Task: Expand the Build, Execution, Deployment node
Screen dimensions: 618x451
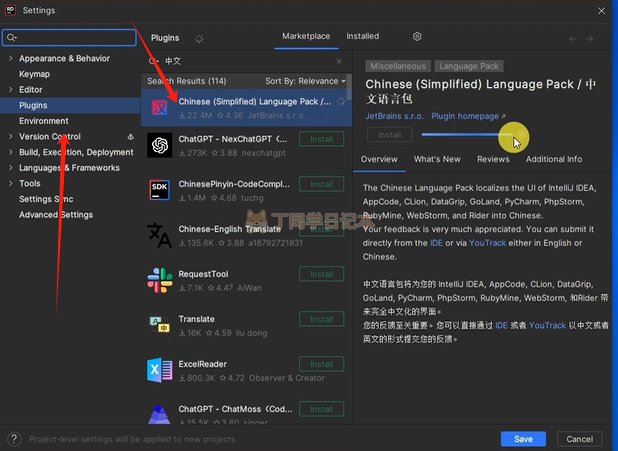Action: click(x=11, y=152)
